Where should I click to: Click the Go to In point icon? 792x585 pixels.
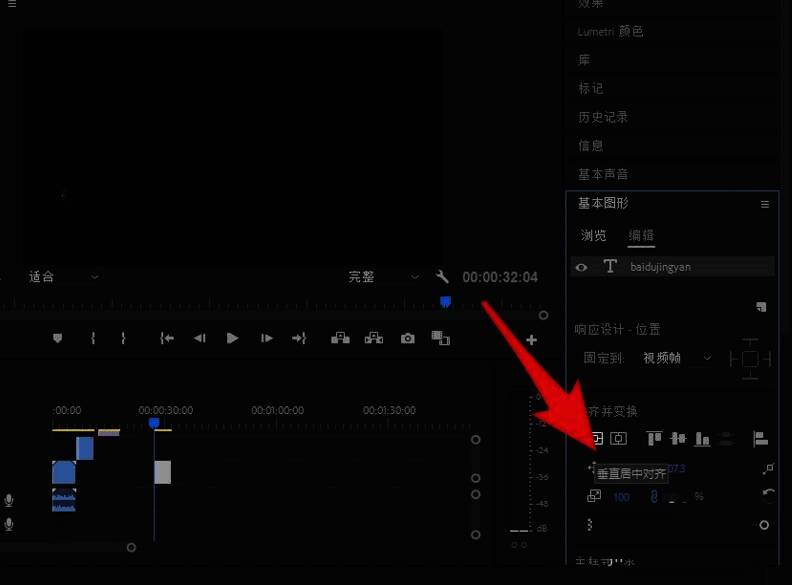[x=167, y=339]
